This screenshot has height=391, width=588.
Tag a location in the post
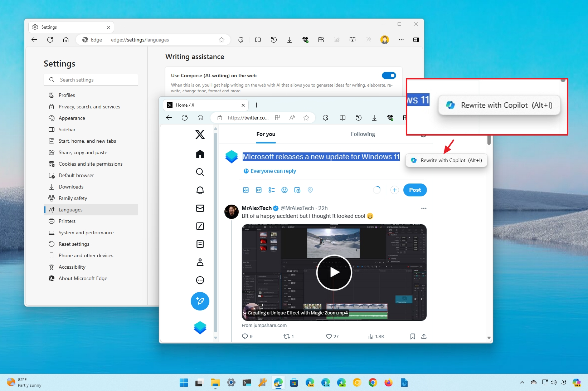[310, 190]
